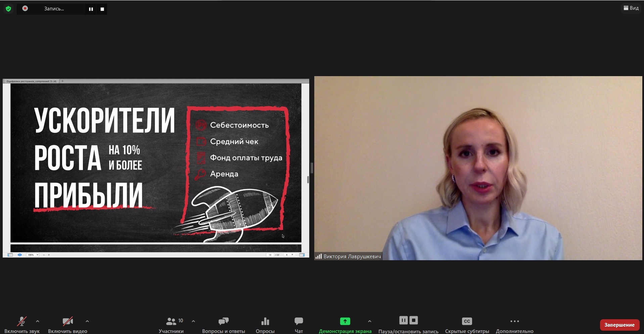Toggle the blue eye icon in viewer toolbar
Screen dimensions: 644x334
coord(20,255)
